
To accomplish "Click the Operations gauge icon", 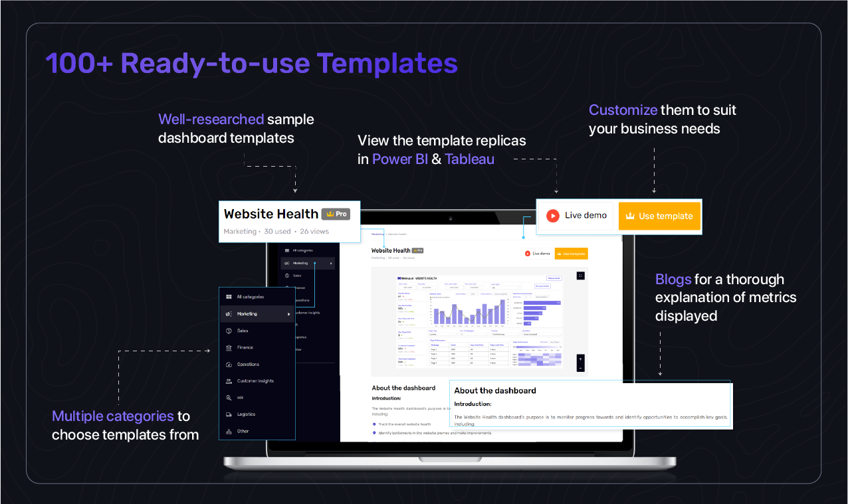I will 229,365.
